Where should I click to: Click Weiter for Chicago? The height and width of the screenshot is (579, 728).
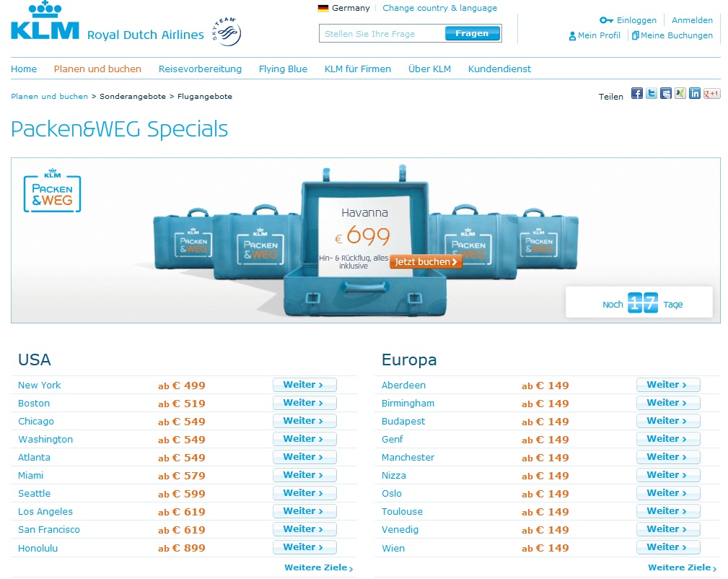304,421
